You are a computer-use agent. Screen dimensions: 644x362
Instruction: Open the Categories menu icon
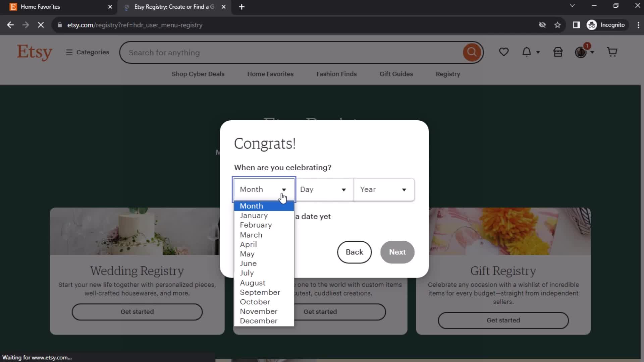69,52
